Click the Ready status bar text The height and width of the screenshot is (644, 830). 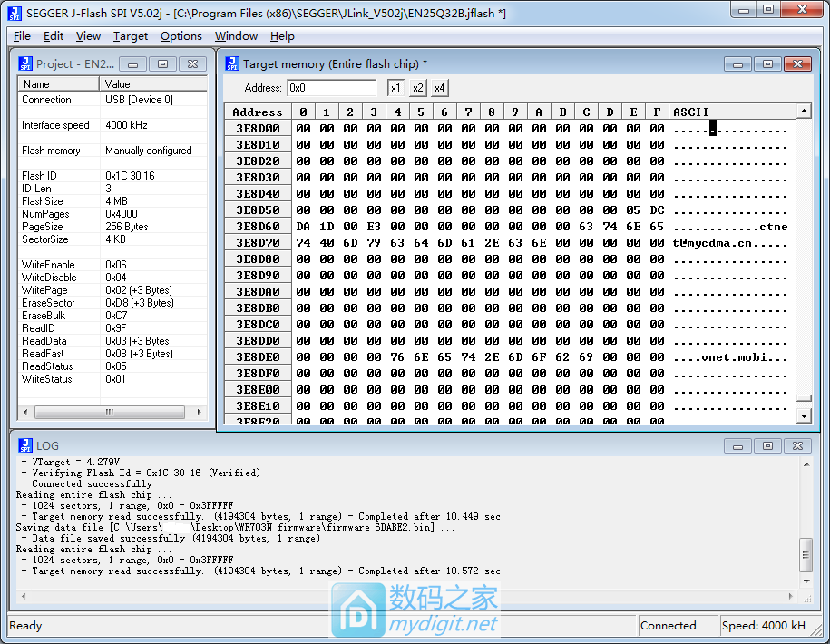click(x=25, y=626)
